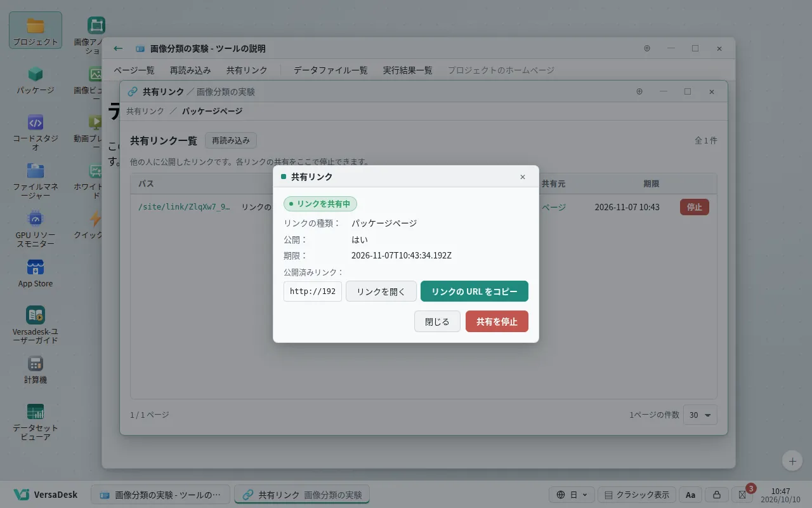Click the pin icon in 共有リンク window title bar
Viewport: 812px width, 508px height.
click(639, 91)
